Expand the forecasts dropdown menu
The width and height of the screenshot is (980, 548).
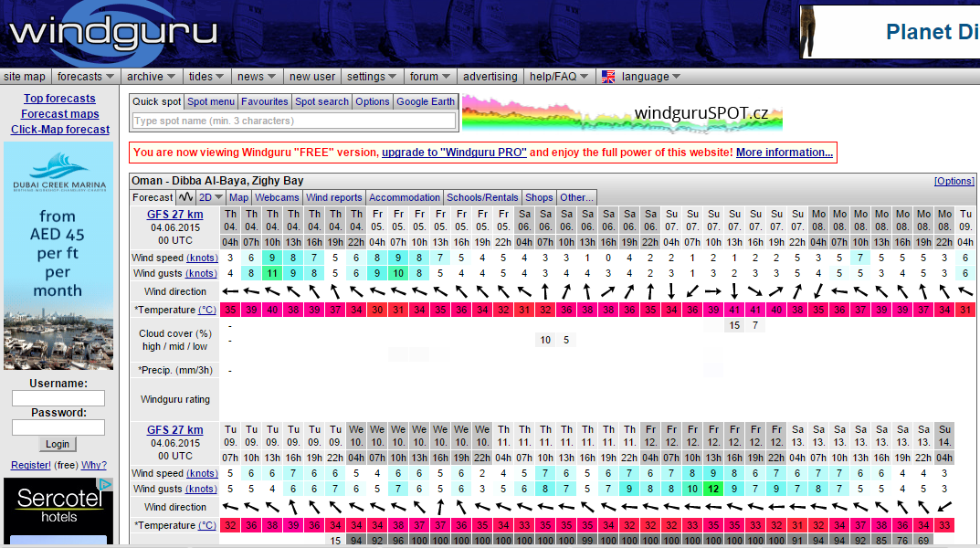(x=86, y=77)
